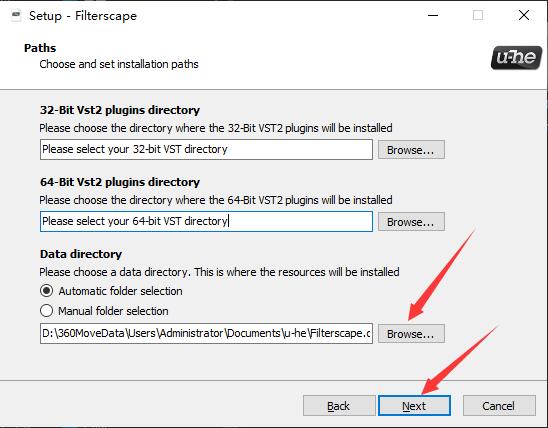Browse for the data directory

click(411, 334)
